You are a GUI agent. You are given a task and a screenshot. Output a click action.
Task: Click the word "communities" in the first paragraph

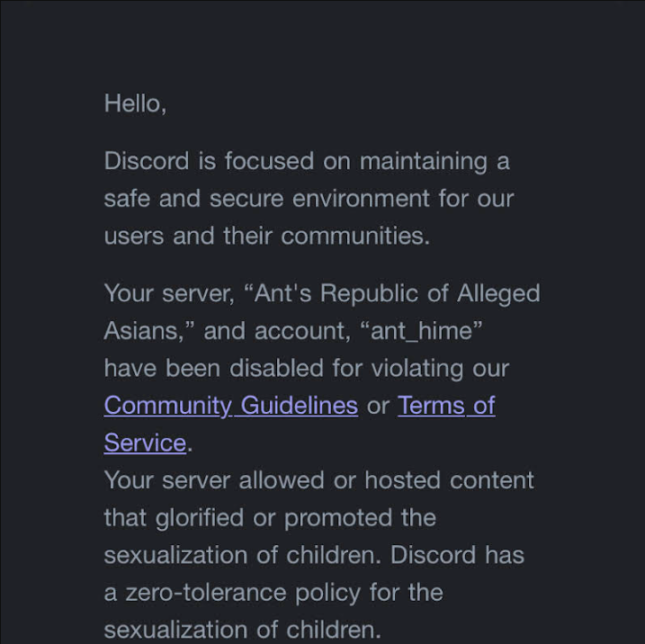(x=355, y=236)
